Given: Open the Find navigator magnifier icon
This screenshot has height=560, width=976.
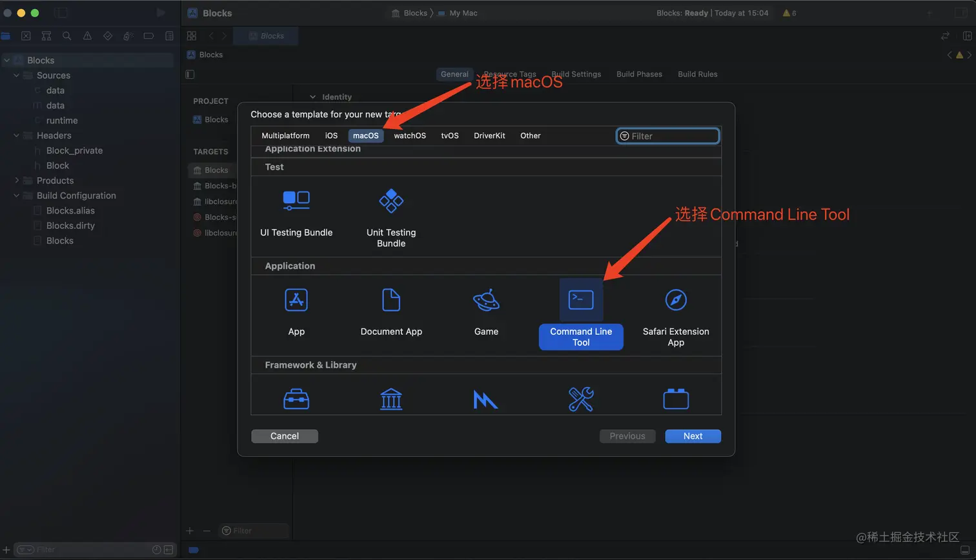Looking at the screenshot, I should (66, 36).
